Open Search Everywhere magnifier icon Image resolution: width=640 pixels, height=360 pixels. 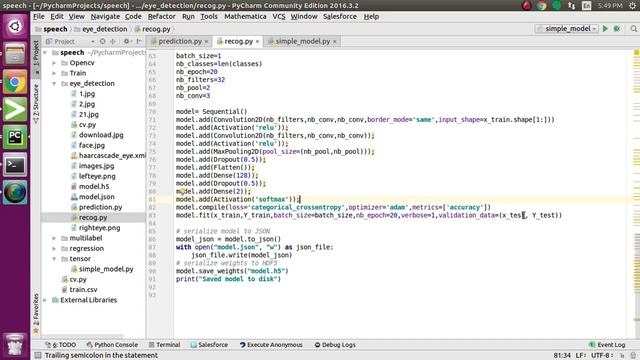(x=633, y=29)
